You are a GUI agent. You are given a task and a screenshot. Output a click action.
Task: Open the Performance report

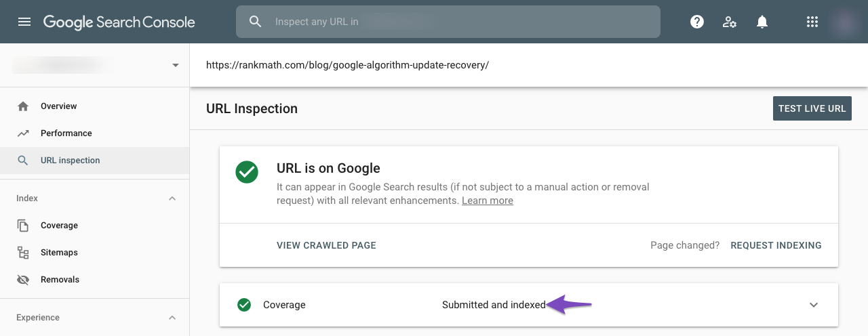[66, 133]
